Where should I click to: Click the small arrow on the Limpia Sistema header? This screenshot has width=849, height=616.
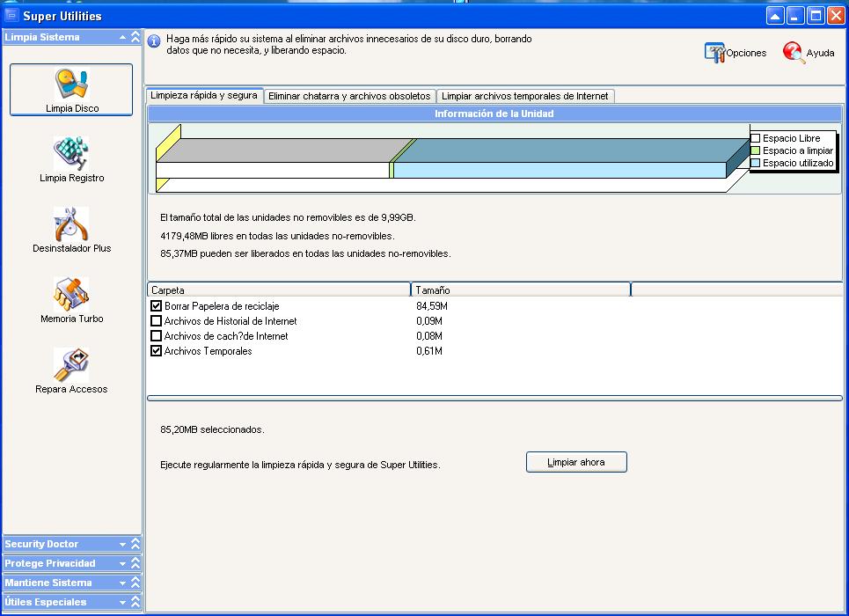point(123,37)
